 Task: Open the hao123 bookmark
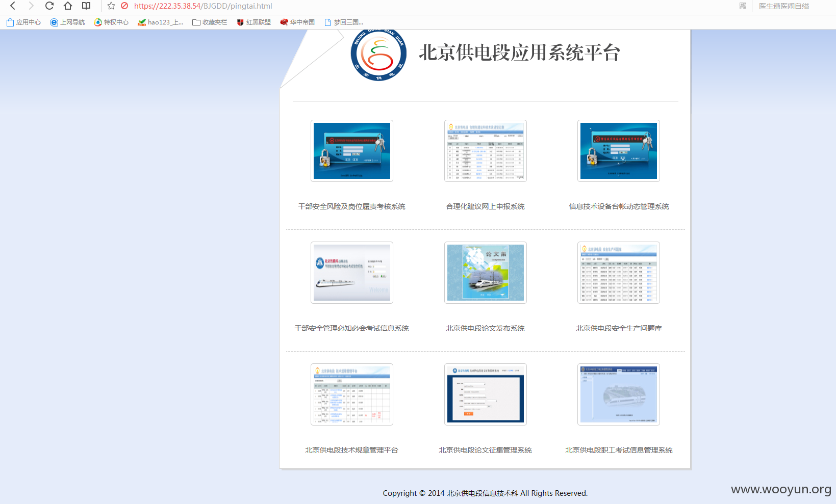[x=160, y=22]
